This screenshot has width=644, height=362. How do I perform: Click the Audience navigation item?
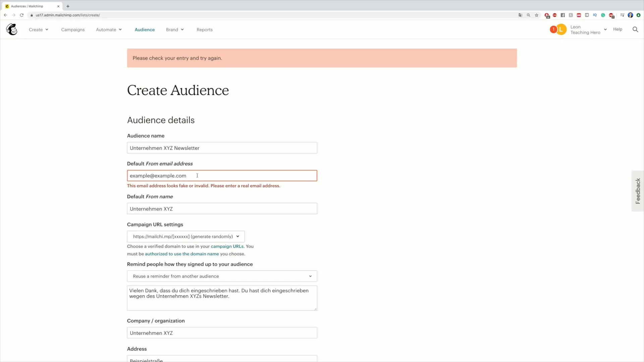(144, 29)
